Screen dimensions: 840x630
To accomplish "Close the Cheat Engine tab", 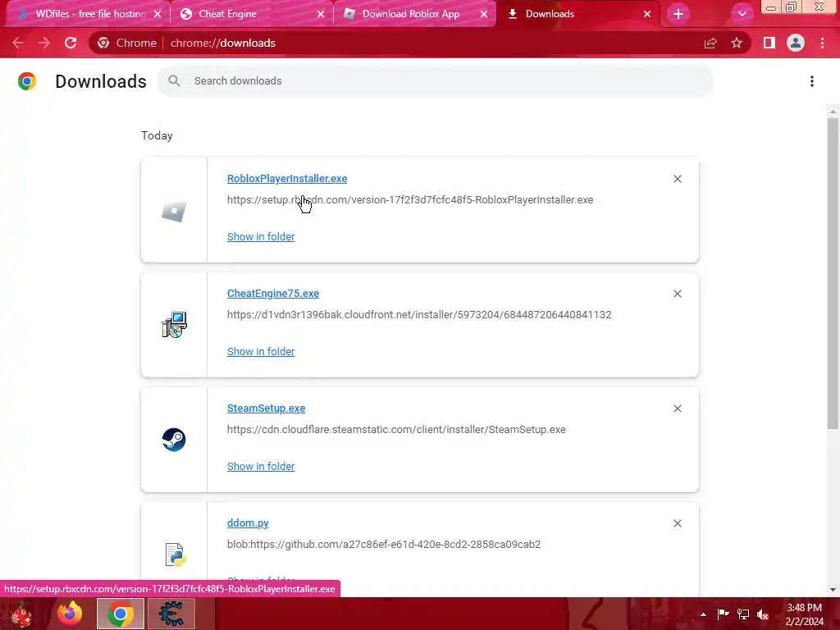I will [x=321, y=14].
